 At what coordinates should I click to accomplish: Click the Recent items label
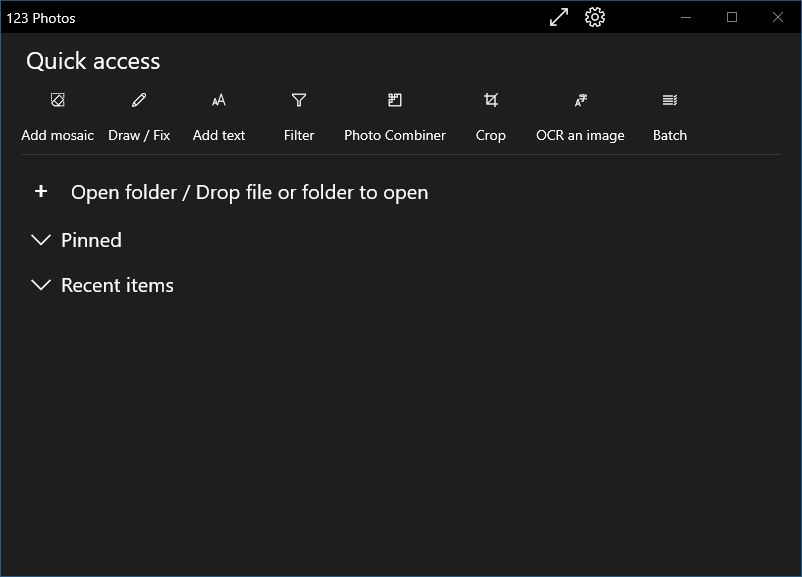coord(118,285)
